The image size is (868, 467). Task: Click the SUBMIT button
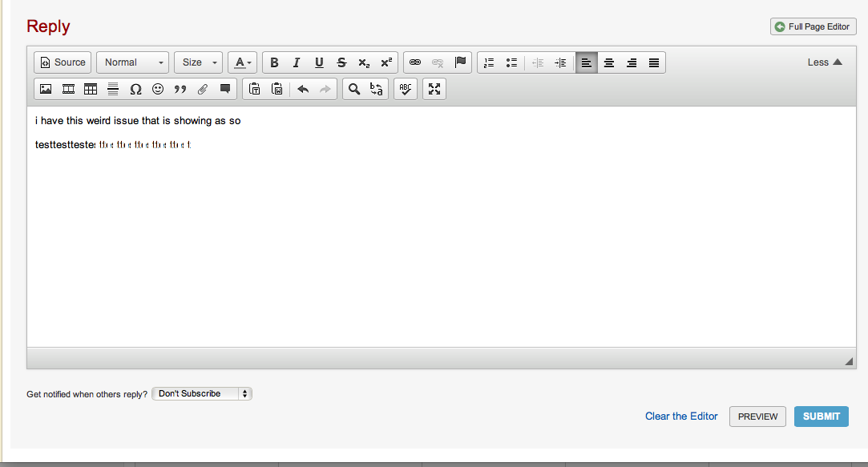pyautogui.click(x=821, y=417)
